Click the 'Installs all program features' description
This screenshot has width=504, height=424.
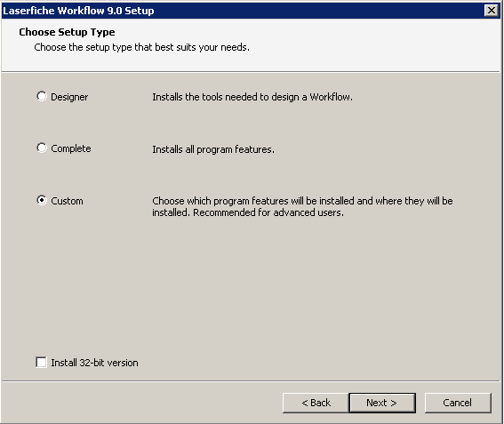tap(213, 149)
